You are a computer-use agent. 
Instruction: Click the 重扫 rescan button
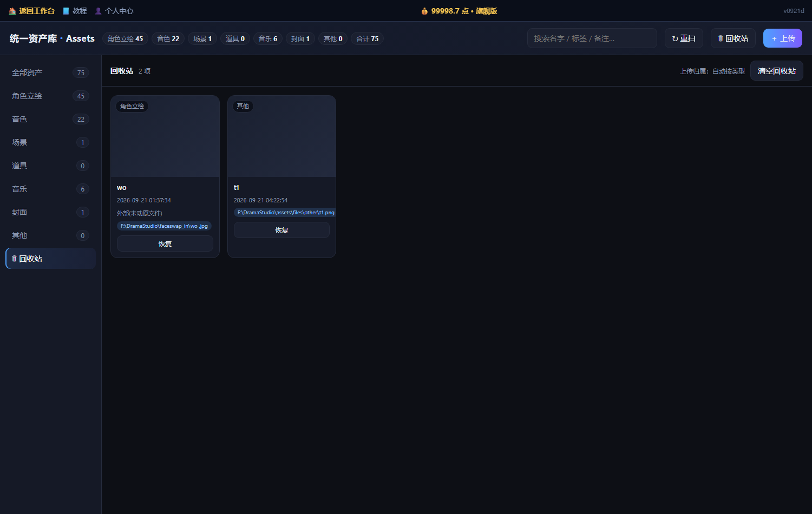[x=684, y=38]
